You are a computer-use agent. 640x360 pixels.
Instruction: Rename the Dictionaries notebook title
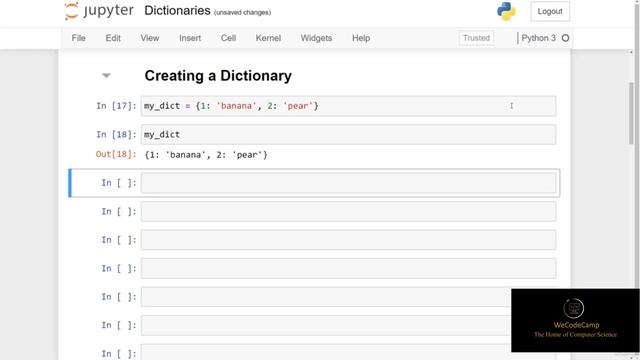(x=177, y=11)
